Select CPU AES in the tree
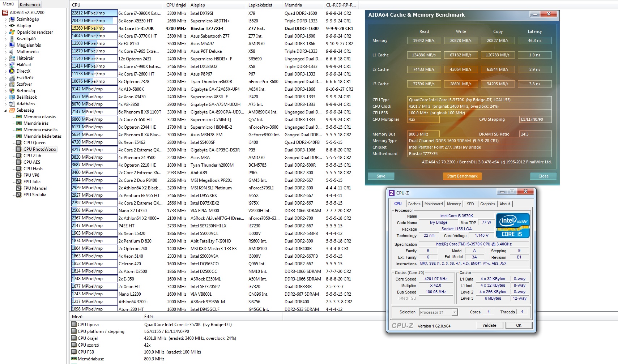 pyautogui.click(x=32, y=162)
